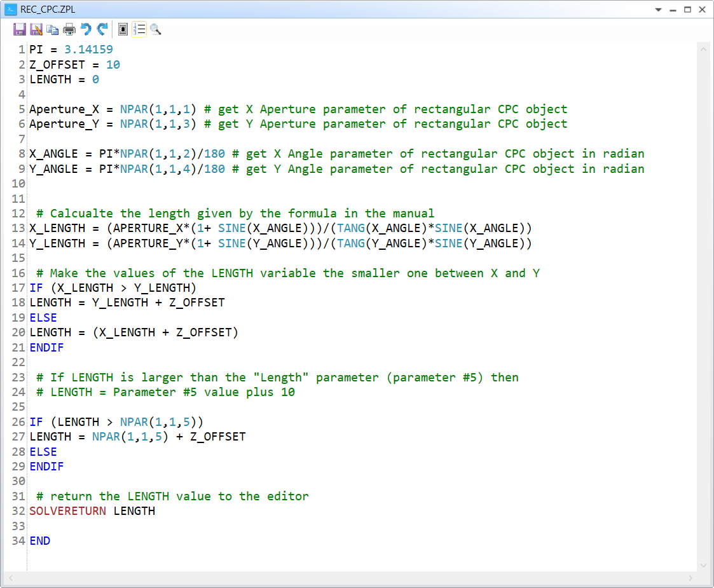Click Y_LENGTH at the start of line 14
This screenshot has width=714, height=588.
(x=57, y=243)
